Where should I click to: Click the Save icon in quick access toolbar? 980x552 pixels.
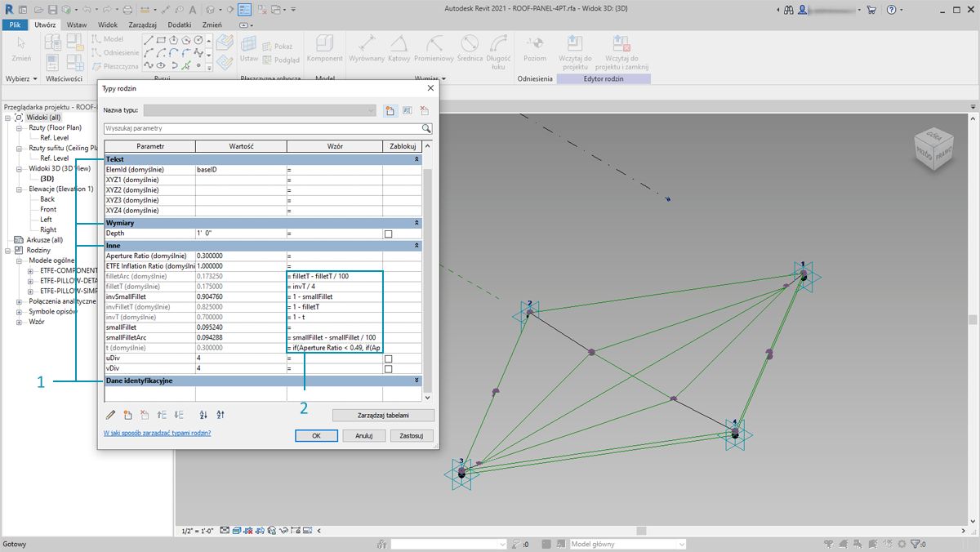52,10
